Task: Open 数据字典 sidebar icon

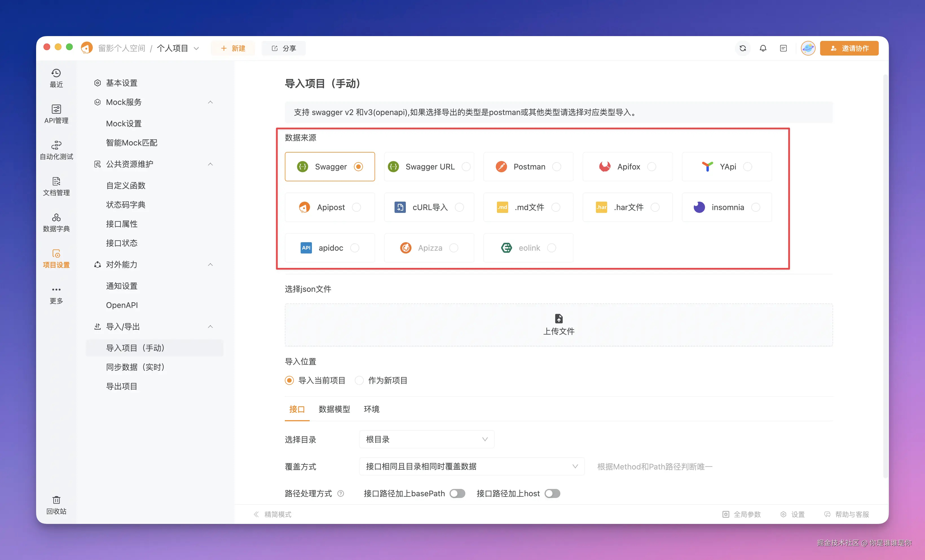Action: [56, 222]
